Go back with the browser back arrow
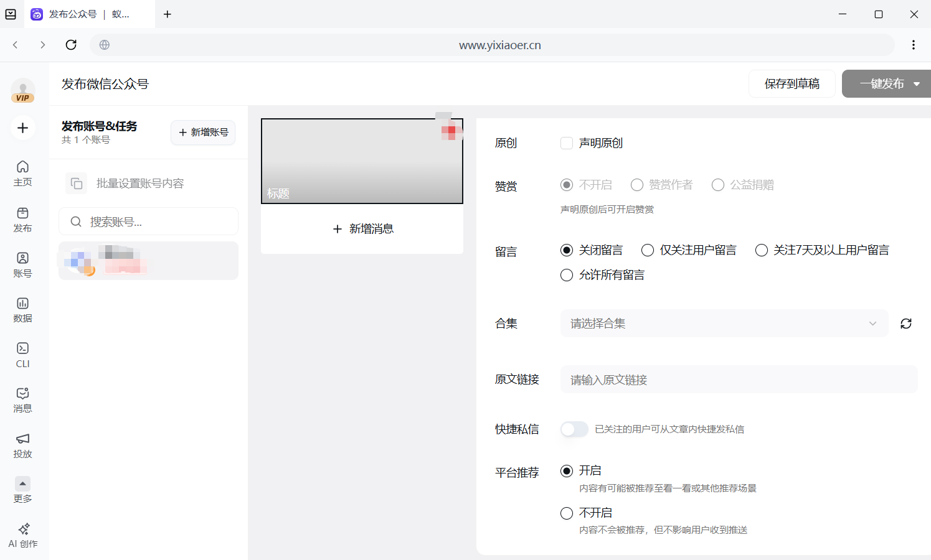Image resolution: width=931 pixels, height=560 pixels. (x=16, y=45)
